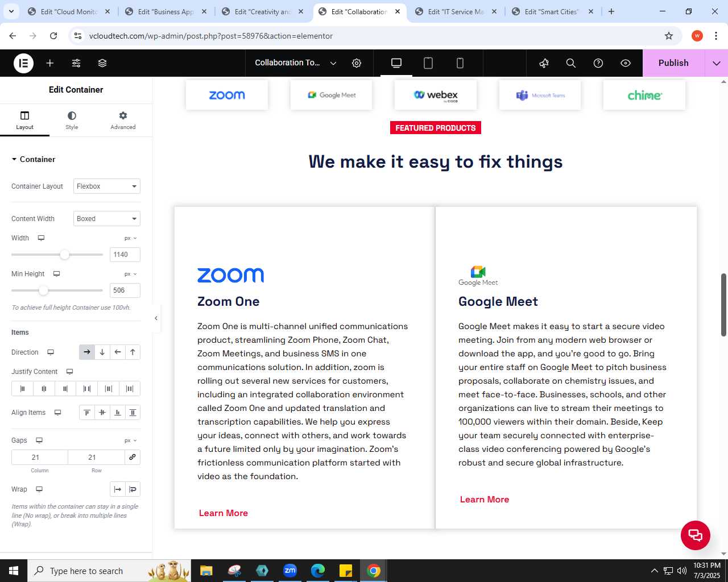Open the Help question mark icon
This screenshot has width=728, height=582.
[x=598, y=63]
